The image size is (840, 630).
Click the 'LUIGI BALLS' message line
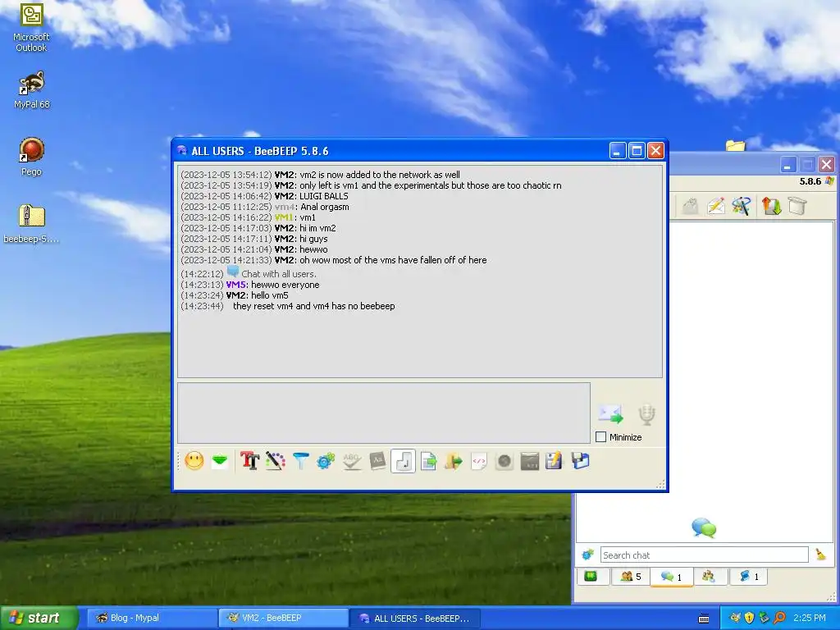point(323,196)
